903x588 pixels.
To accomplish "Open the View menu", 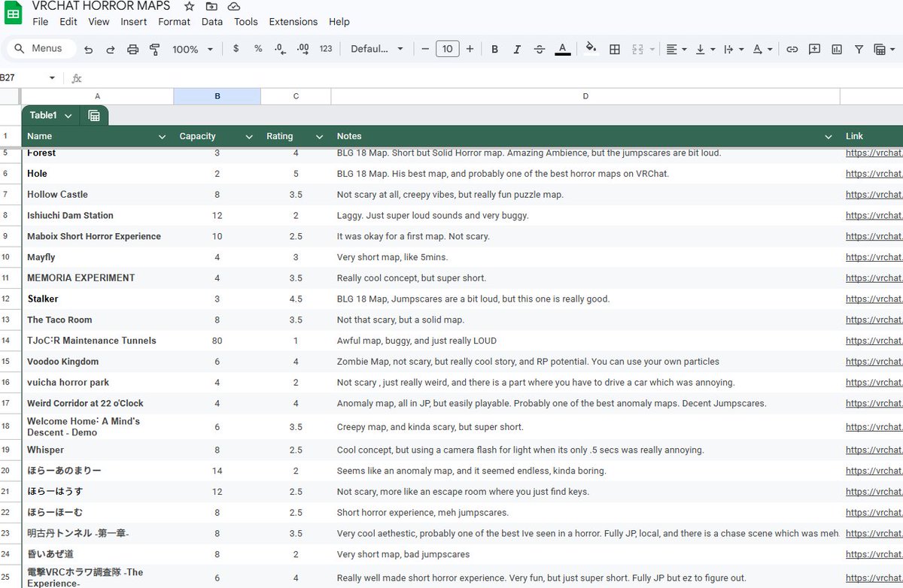I will [x=99, y=22].
